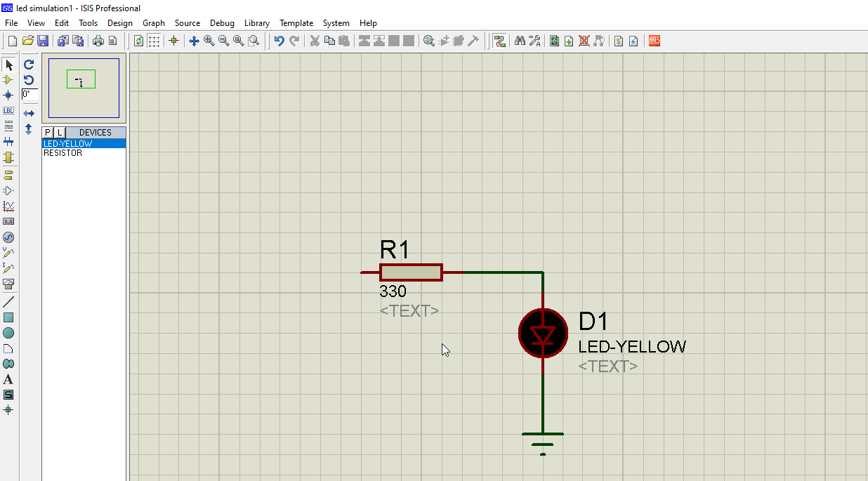
Task: Select the 2D graphics text tool
Action: click(x=8, y=379)
